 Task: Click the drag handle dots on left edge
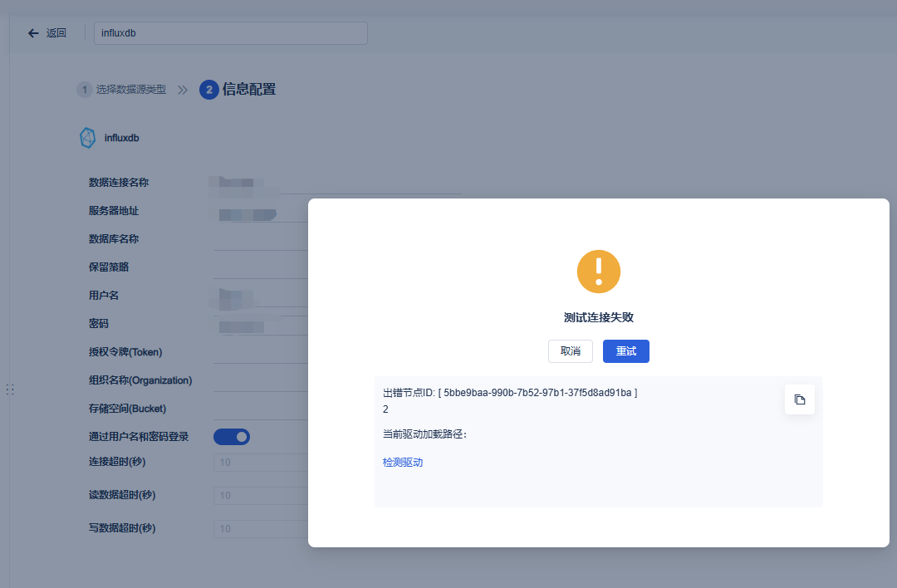coord(10,390)
